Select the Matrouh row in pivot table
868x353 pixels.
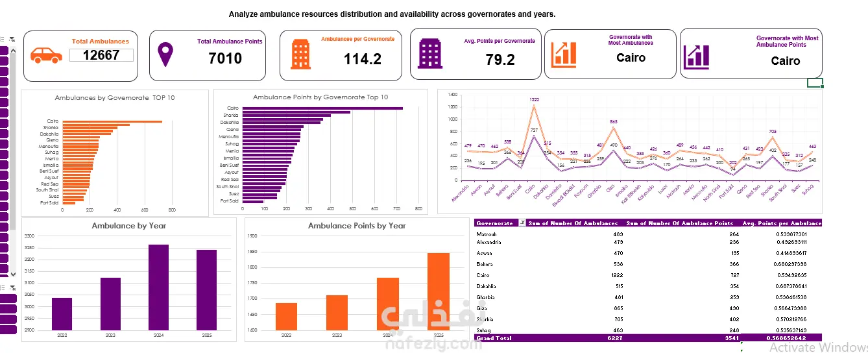pyautogui.click(x=648, y=234)
